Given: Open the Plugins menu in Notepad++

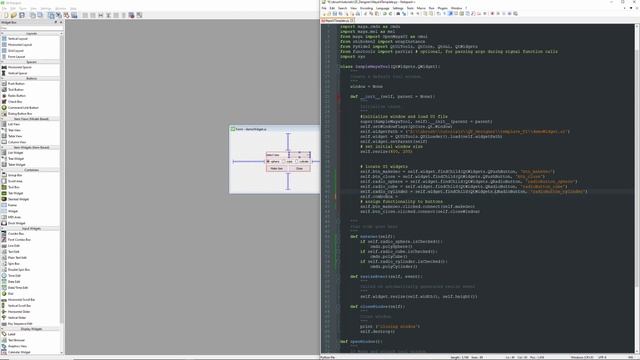Looking at the screenshot, I should pos(442,8).
